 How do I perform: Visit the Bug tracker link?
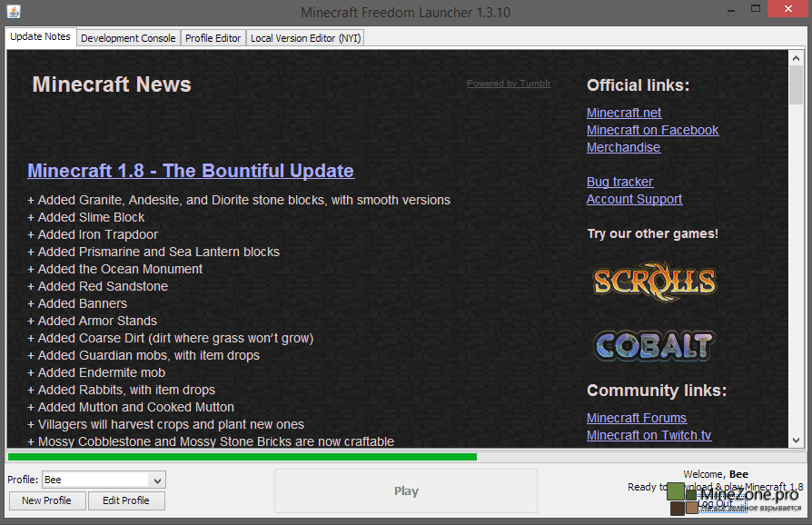619,182
